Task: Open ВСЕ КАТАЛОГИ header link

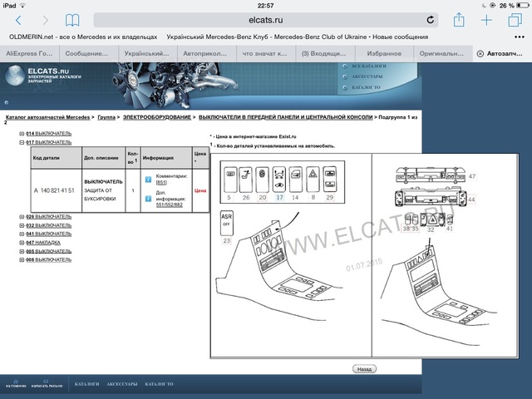Action: click(369, 66)
